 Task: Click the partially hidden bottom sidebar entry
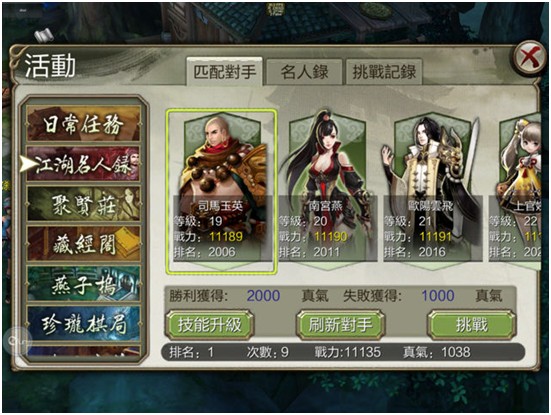(83, 351)
